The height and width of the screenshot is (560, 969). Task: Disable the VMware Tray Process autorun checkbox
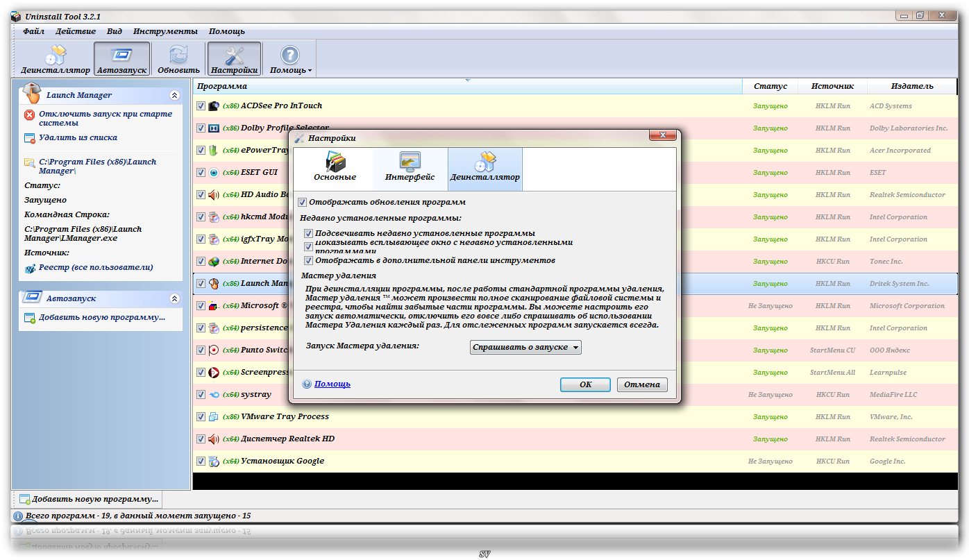coord(201,417)
